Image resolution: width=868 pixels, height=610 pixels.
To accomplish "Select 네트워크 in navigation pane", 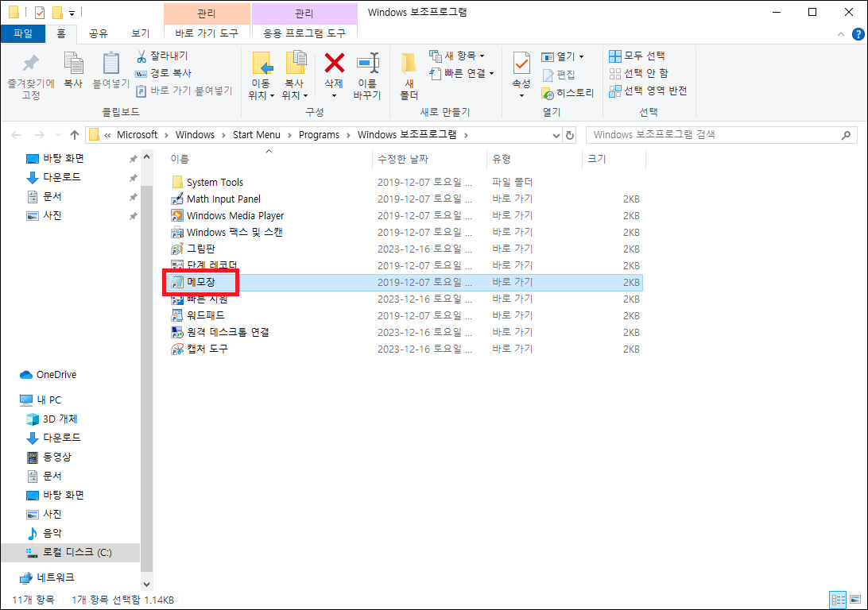I will [47, 577].
